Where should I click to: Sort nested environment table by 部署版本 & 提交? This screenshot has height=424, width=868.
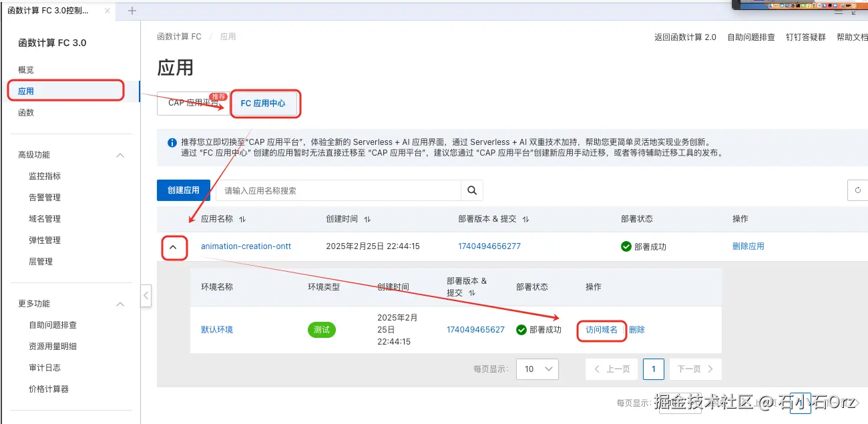click(472, 293)
